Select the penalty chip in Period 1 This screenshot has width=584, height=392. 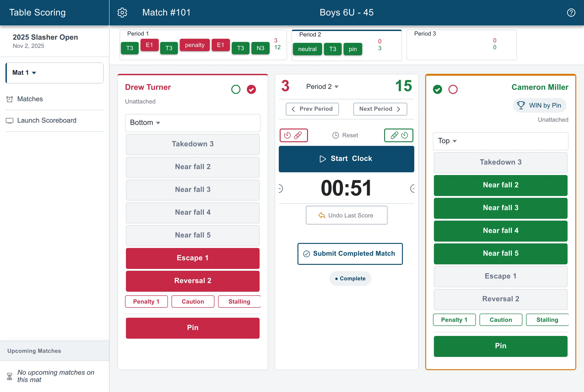click(x=195, y=45)
